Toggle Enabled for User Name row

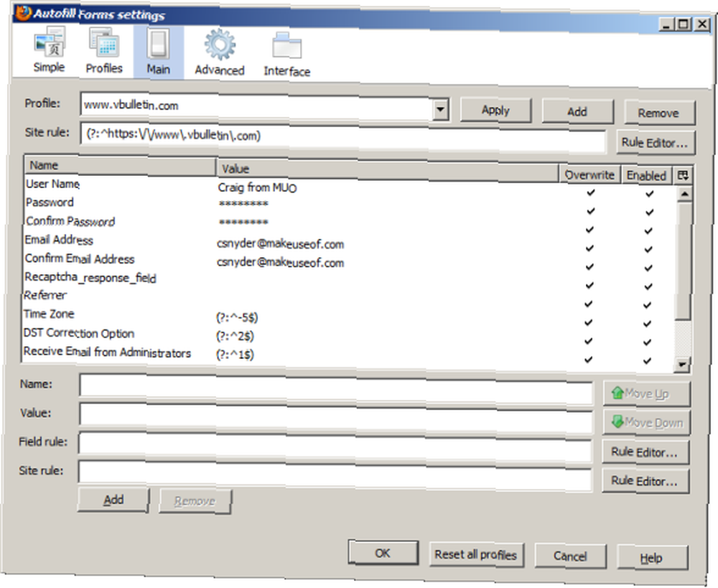pyautogui.click(x=649, y=194)
